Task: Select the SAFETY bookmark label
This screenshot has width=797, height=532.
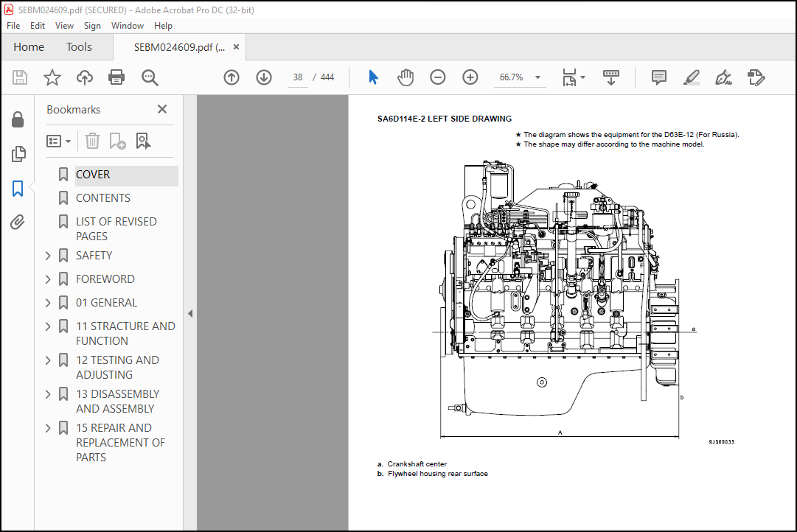Action: pos(94,256)
